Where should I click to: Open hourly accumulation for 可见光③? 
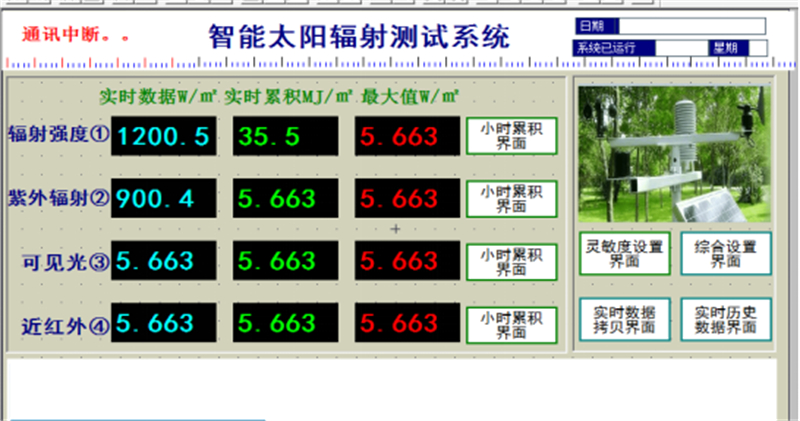point(511,262)
